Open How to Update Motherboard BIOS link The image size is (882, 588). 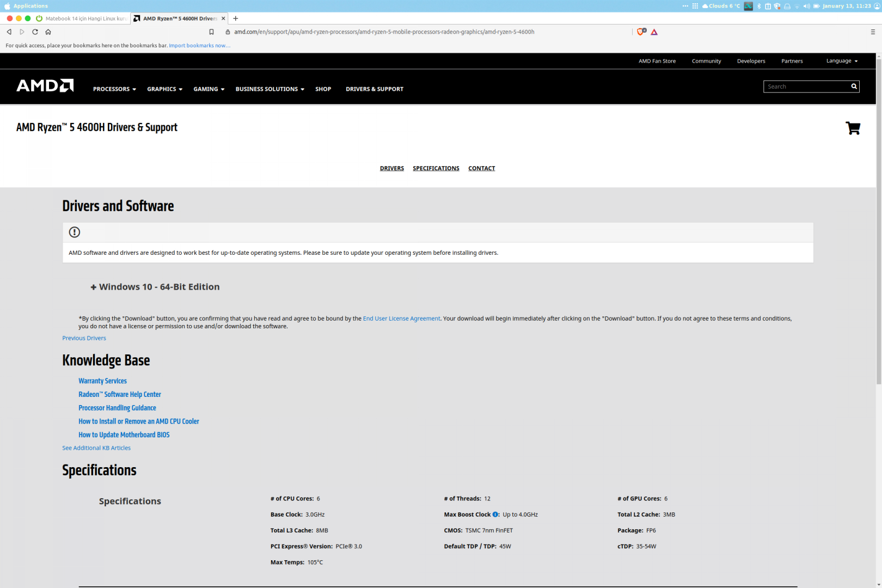(124, 435)
